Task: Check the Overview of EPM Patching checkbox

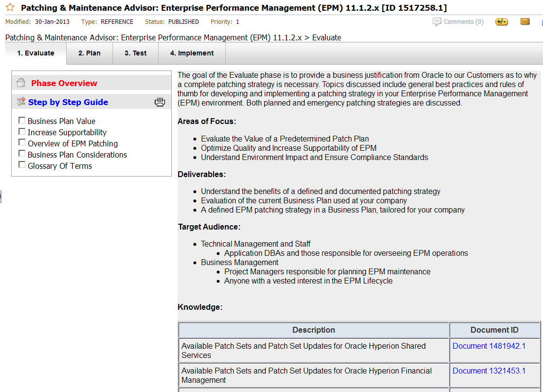Action: pyautogui.click(x=22, y=143)
